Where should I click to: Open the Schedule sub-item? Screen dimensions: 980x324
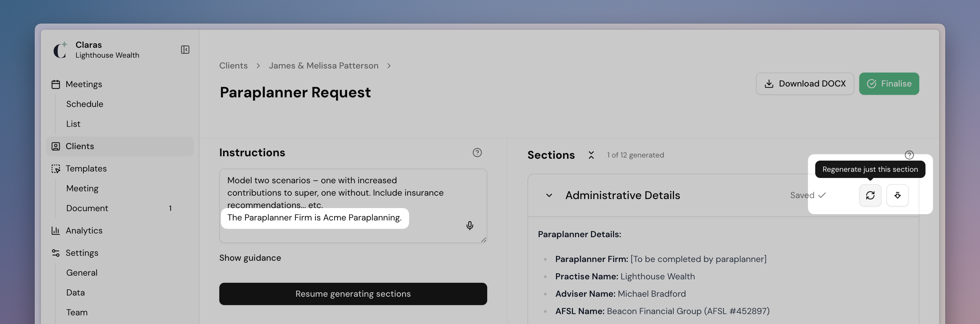pos(85,104)
